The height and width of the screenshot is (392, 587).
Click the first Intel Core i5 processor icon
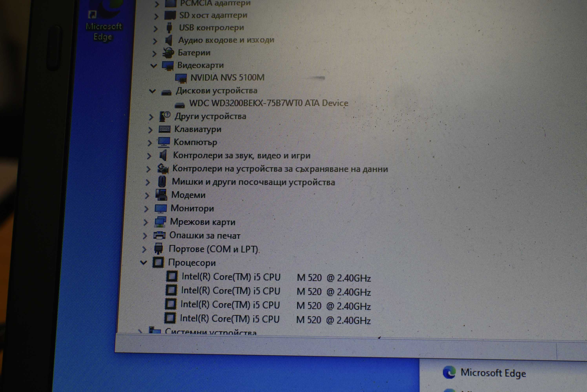coord(172,277)
